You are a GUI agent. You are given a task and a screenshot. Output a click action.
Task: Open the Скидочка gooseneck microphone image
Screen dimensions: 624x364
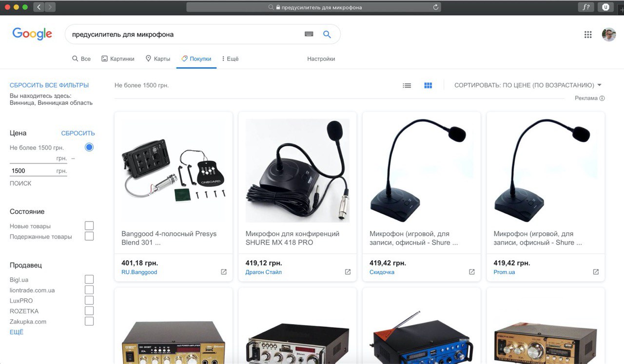[422, 171]
